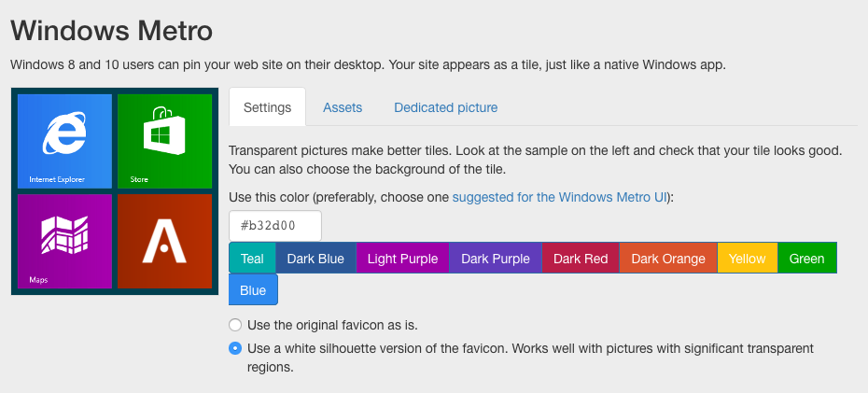868x393 pixels.
Task: Choose the Teal color swatch
Action: [252, 259]
